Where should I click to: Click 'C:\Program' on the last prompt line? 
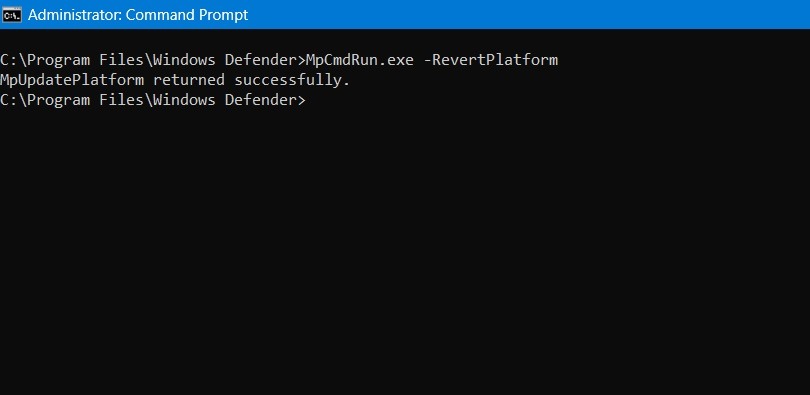[45, 100]
